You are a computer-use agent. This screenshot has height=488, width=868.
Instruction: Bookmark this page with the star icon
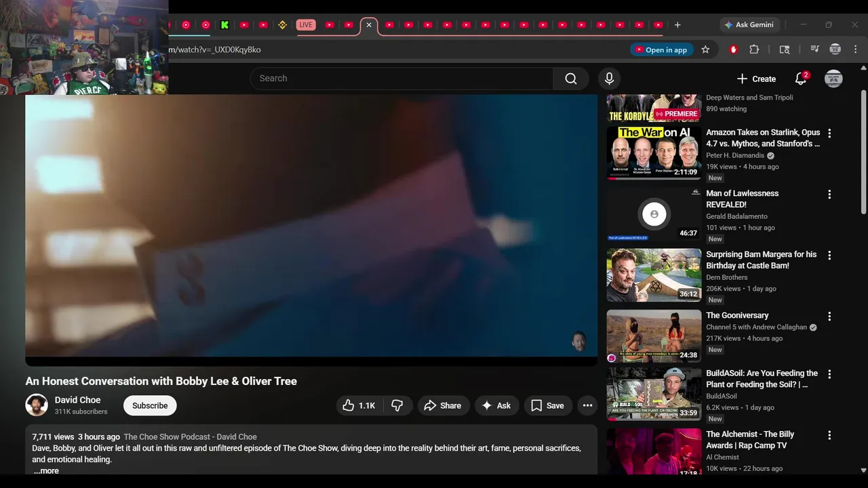[x=705, y=49]
